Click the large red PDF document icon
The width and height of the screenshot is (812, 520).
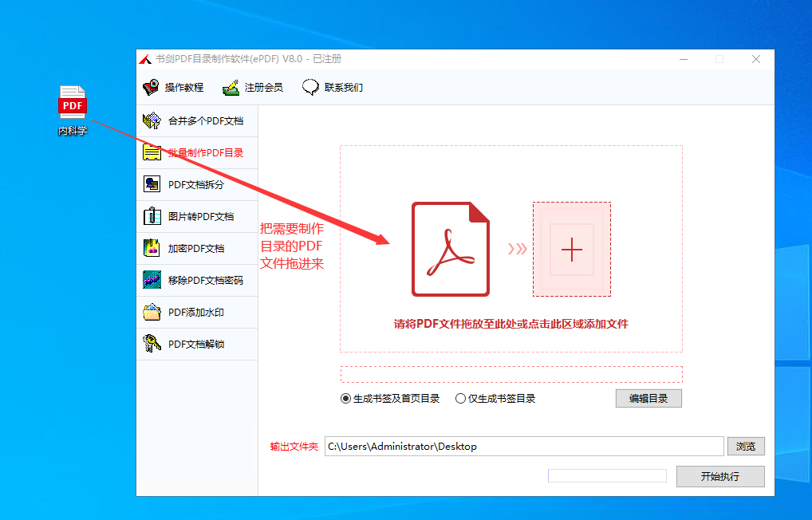tap(451, 249)
